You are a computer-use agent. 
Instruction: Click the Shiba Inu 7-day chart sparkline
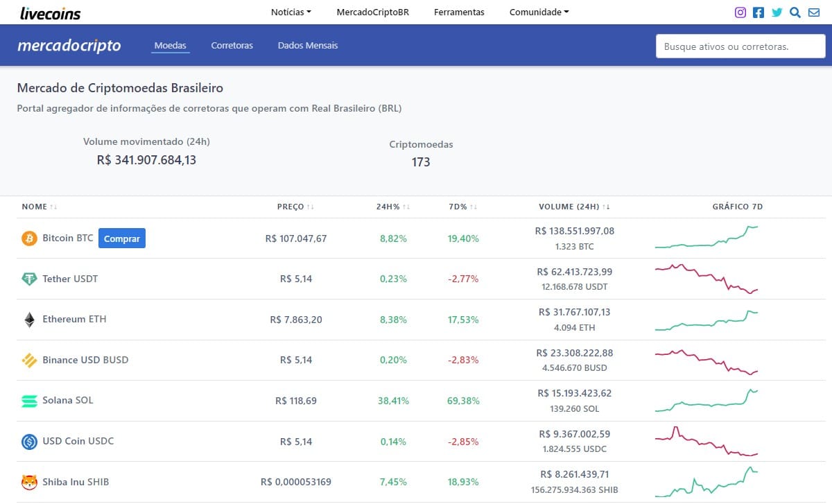pos(707,482)
